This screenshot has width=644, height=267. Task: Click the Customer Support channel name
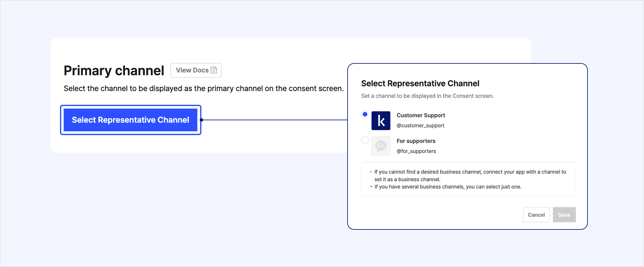click(420, 115)
